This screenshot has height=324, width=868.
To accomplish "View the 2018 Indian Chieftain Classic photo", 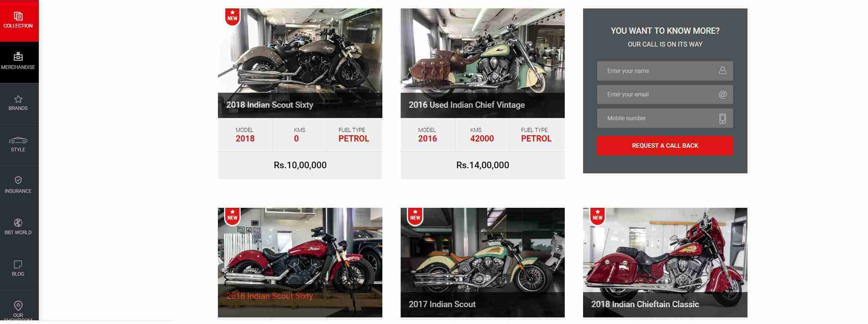I will (x=665, y=262).
